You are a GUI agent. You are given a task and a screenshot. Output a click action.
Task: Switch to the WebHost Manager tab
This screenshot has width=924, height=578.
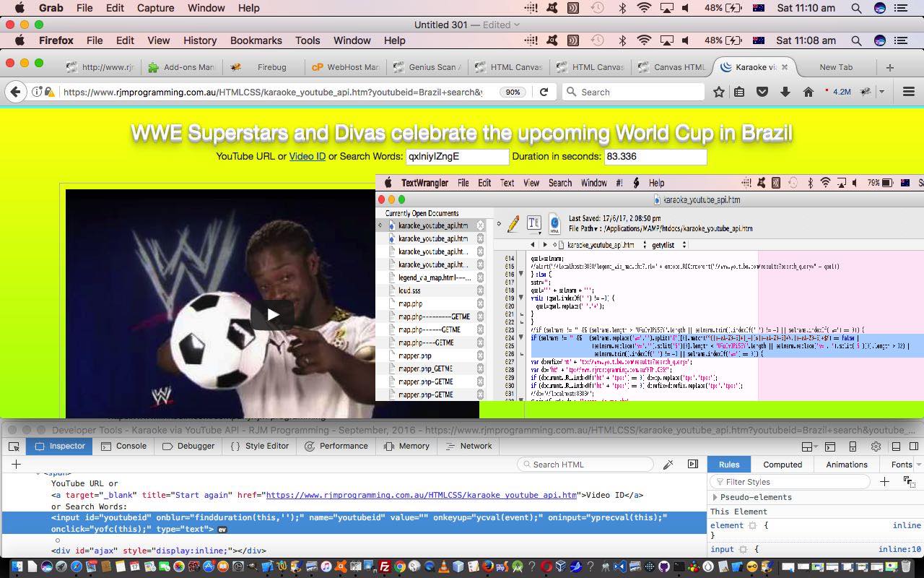[x=345, y=67]
